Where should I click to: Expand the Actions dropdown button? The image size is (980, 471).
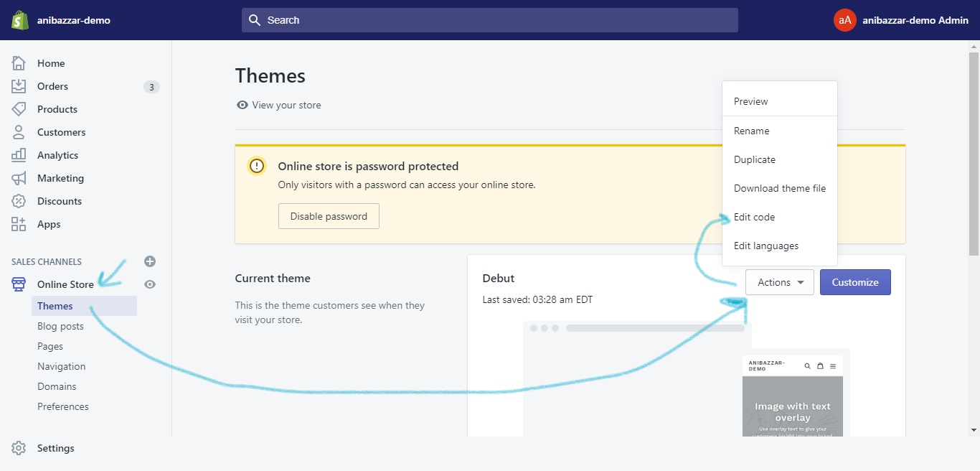pyautogui.click(x=779, y=282)
